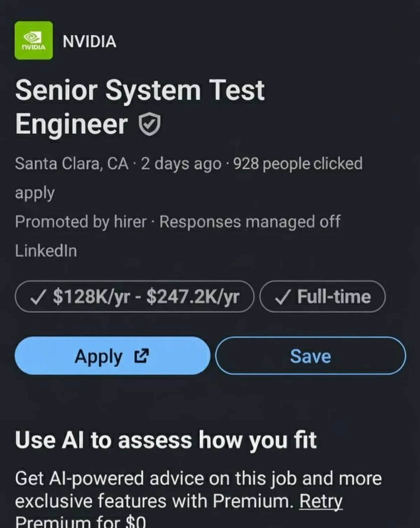Click the 'Get AI-powered advice' description text
Screen dimensions: 420x528
click(x=198, y=478)
